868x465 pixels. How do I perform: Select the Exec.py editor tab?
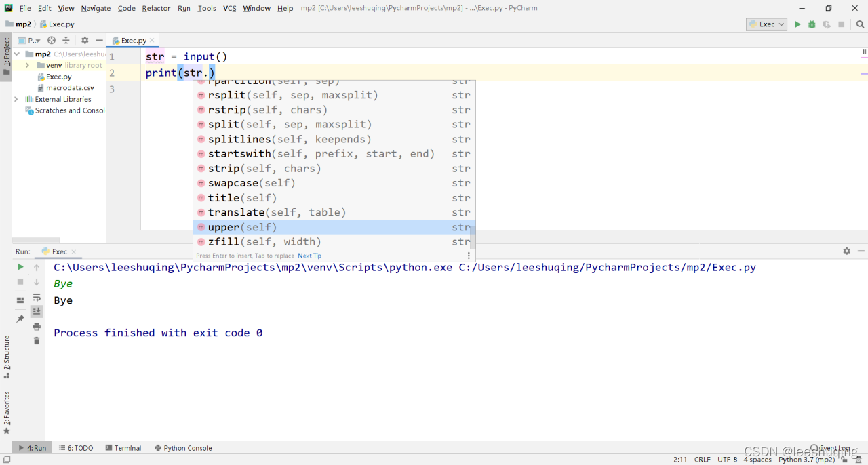[x=133, y=41]
